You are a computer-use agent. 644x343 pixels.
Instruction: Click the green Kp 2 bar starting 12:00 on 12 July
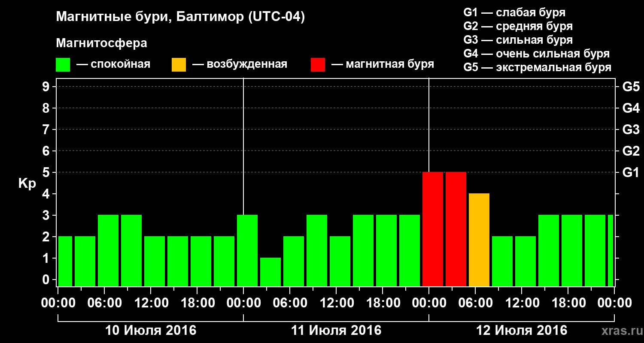tap(526, 262)
